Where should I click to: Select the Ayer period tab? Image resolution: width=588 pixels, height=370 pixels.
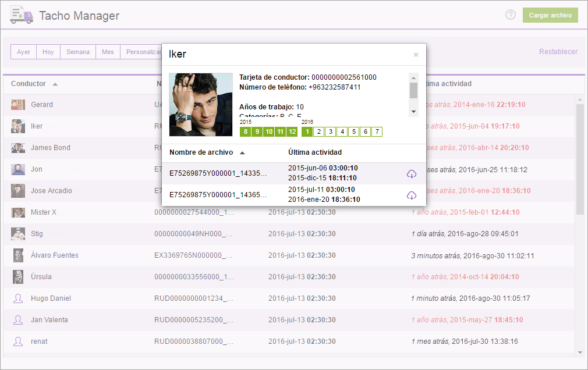24,52
